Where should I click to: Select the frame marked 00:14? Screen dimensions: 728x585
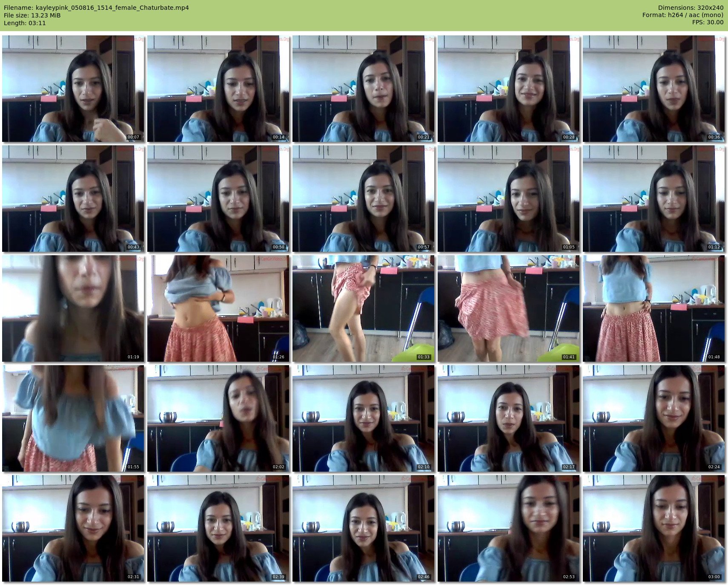(218, 89)
